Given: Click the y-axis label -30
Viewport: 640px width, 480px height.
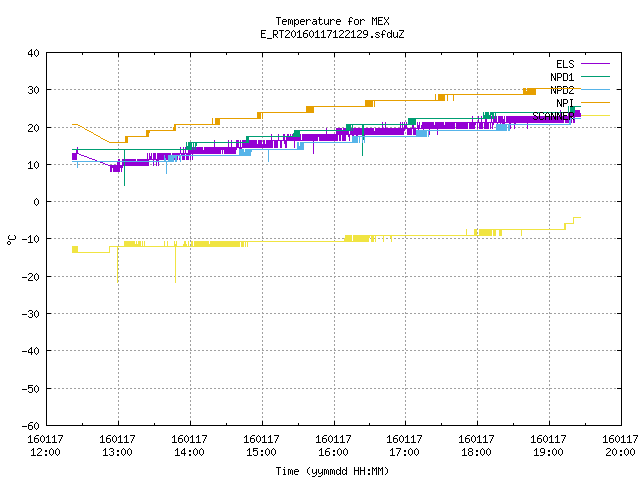Looking at the screenshot, I should (x=31, y=314).
